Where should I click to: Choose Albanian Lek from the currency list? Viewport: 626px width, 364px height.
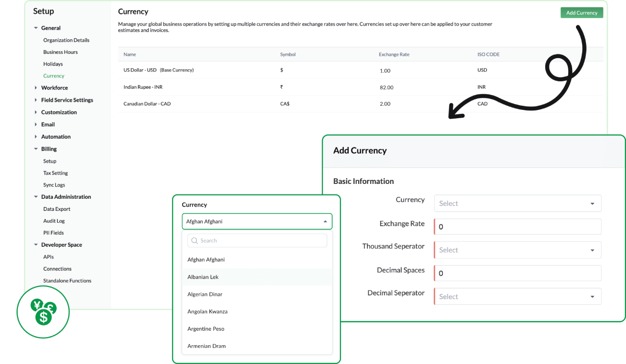coord(203,277)
